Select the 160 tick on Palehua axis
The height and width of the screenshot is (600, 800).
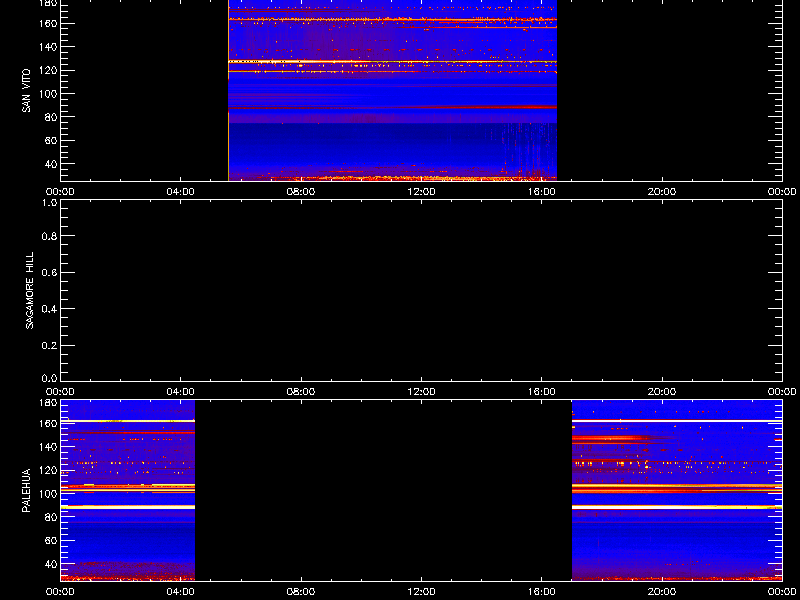(48, 423)
